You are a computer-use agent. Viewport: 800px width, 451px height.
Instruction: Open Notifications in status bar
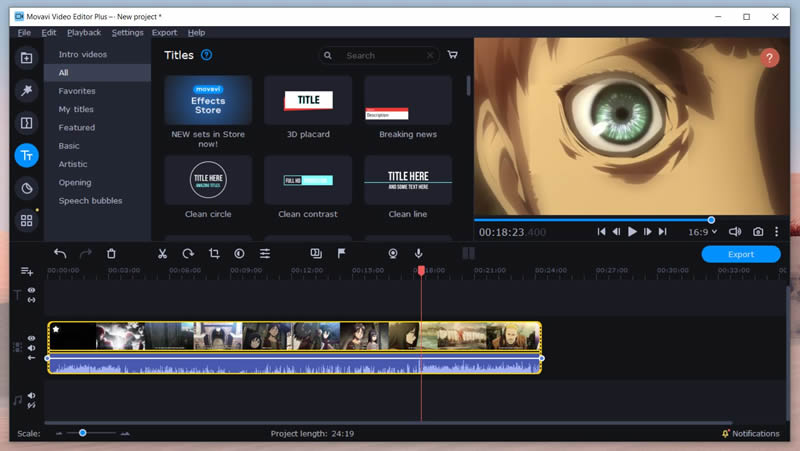pyautogui.click(x=751, y=433)
